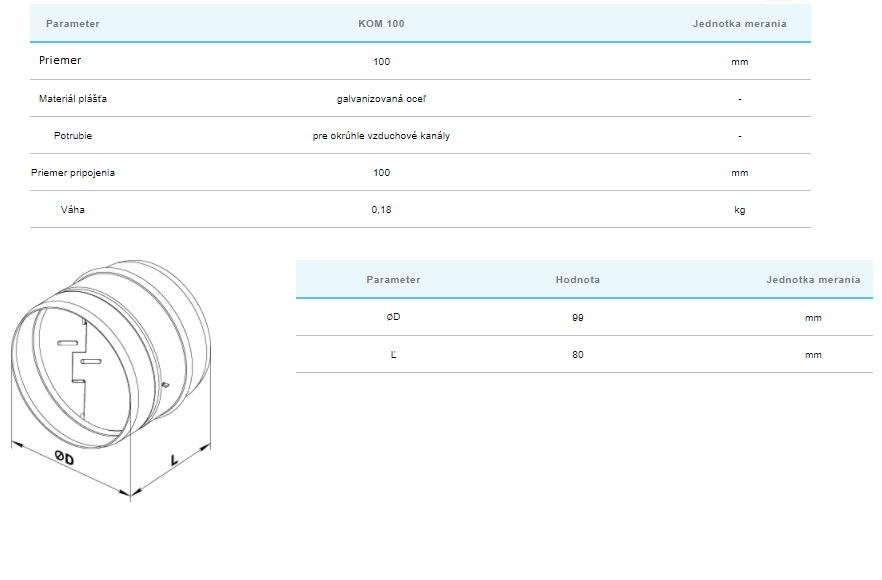Click Jednotka merania header in top table
Viewport: 882px width, 580px height.
point(739,24)
